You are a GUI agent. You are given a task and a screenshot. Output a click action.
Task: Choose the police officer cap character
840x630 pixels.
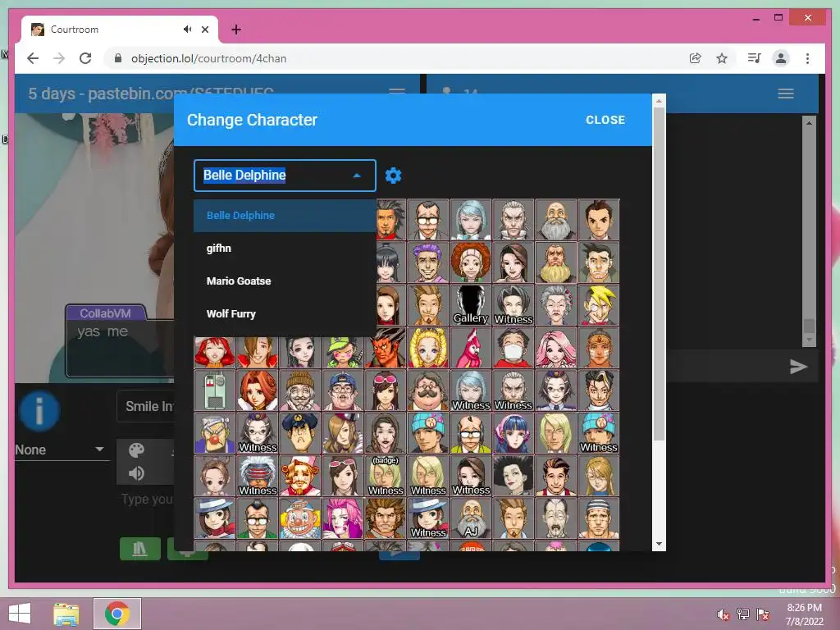click(300, 433)
